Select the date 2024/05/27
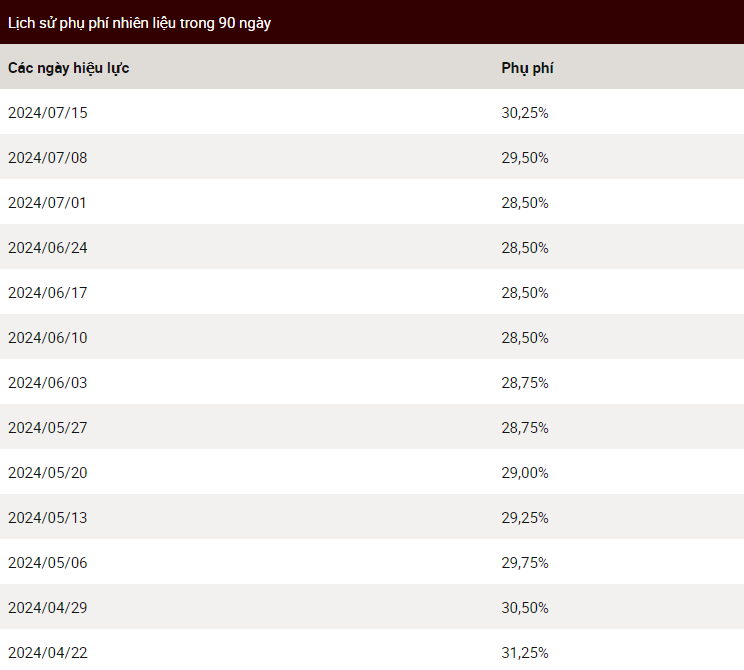This screenshot has height=670, width=744. 47,428
